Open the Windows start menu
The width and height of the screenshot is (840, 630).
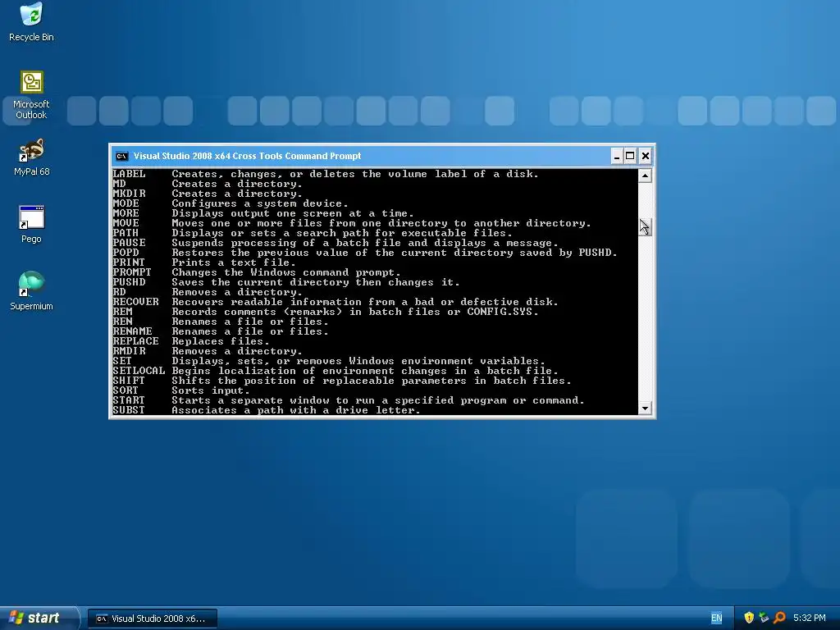pyautogui.click(x=39, y=618)
